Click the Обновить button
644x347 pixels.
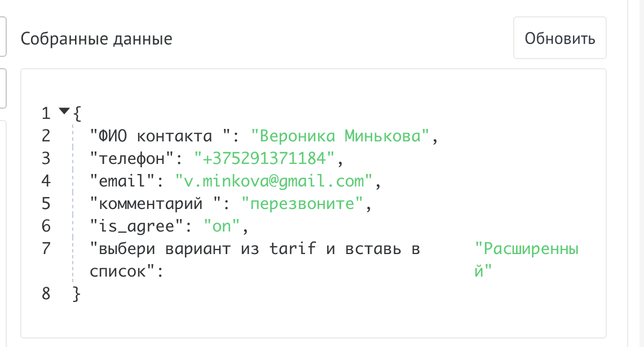pyautogui.click(x=559, y=38)
